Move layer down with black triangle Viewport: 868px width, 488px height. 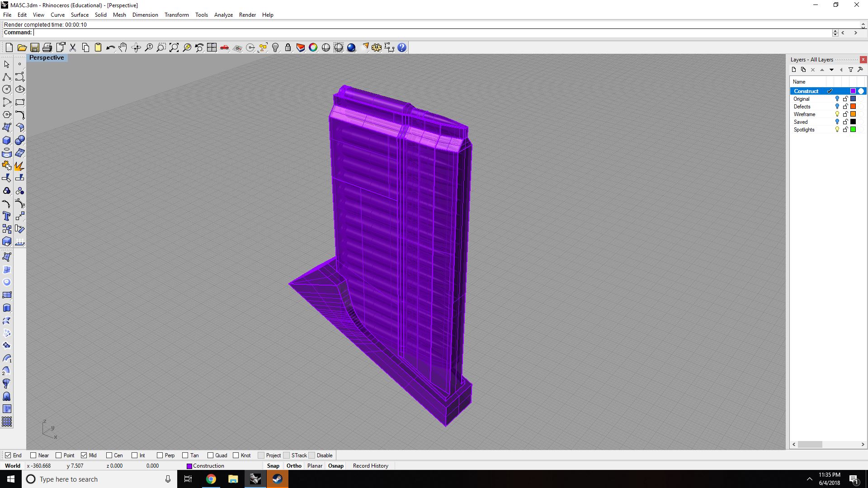tap(831, 70)
